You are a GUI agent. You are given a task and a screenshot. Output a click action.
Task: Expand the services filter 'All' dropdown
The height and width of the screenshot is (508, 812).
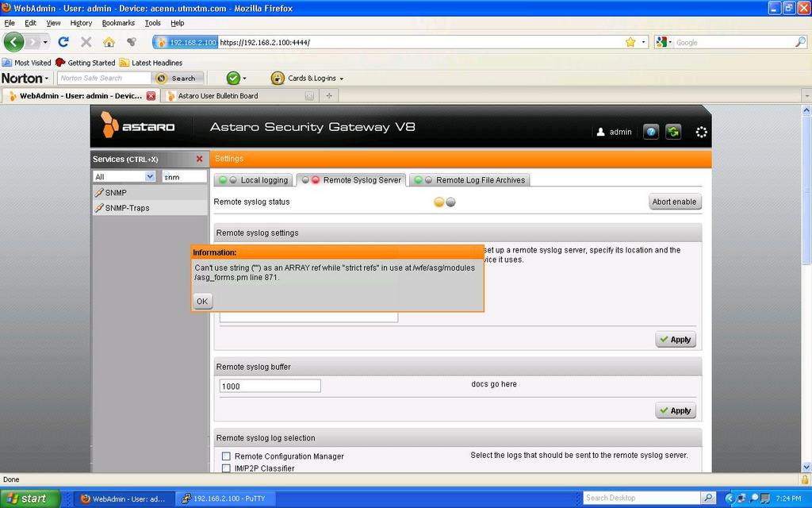(x=149, y=177)
